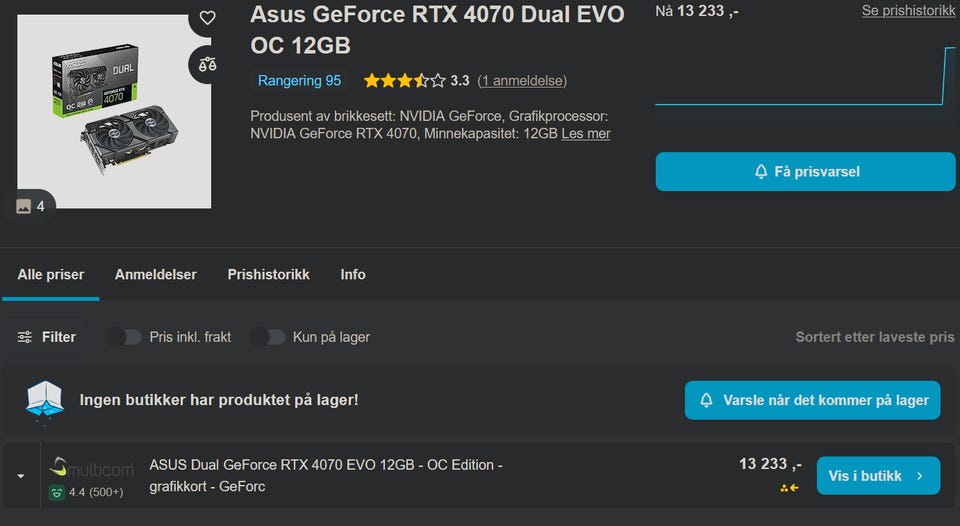Toggle Pris inkl. frakt switch
The width and height of the screenshot is (960, 526).
click(125, 337)
